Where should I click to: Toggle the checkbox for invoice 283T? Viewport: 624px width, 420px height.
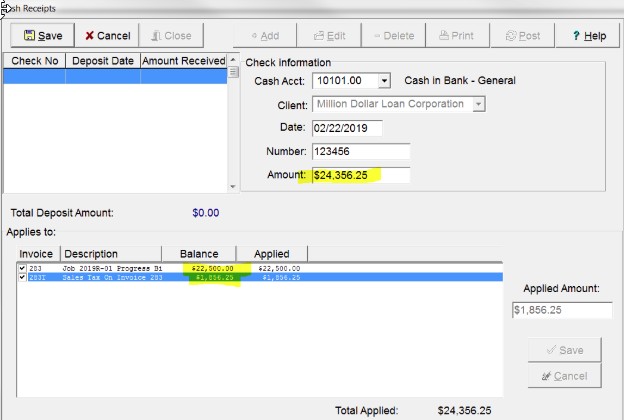22,277
